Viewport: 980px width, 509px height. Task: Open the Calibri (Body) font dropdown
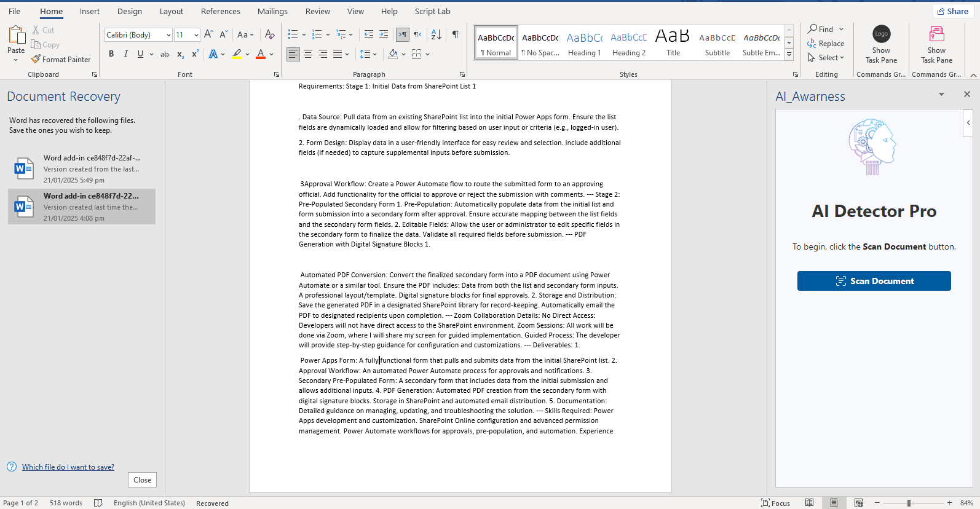click(168, 35)
